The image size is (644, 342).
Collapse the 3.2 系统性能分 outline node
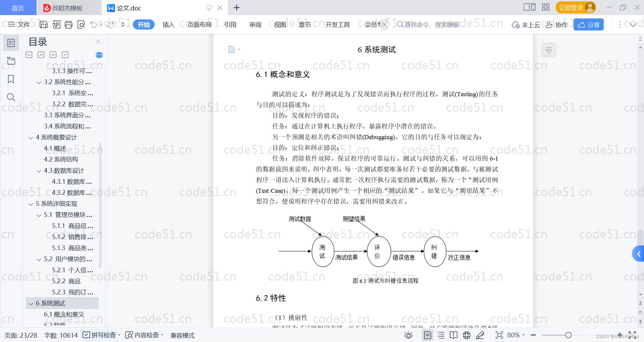pos(39,82)
